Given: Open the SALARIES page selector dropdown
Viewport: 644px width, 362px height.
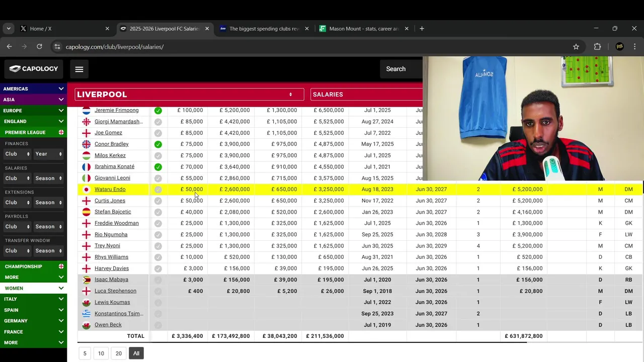Looking at the screenshot, I should pos(367,95).
